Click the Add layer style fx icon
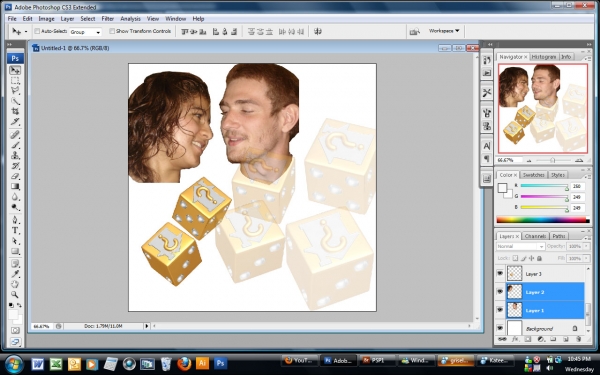This screenshot has width=600, height=375. [x=515, y=339]
